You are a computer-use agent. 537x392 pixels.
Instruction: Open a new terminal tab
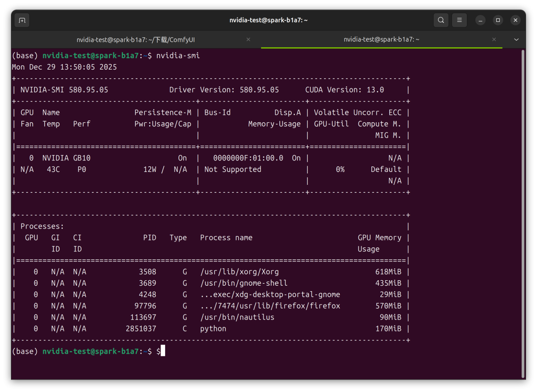tap(22, 20)
